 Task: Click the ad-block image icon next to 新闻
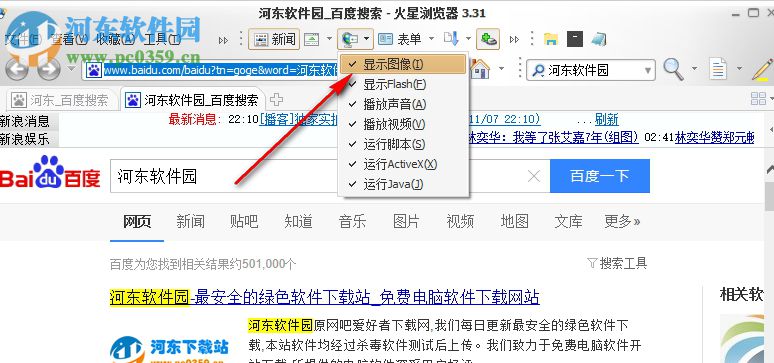[311, 40]
